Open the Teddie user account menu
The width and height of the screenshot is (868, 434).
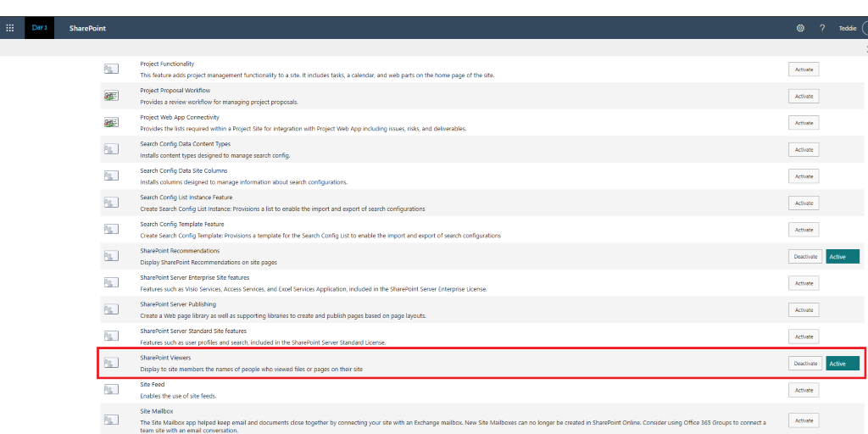(x=848, y=28)
